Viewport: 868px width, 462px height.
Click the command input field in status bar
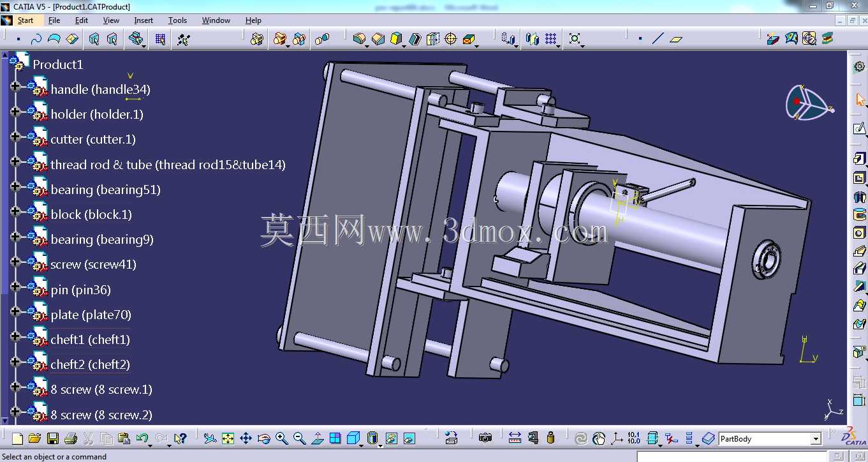pos(732,456)
